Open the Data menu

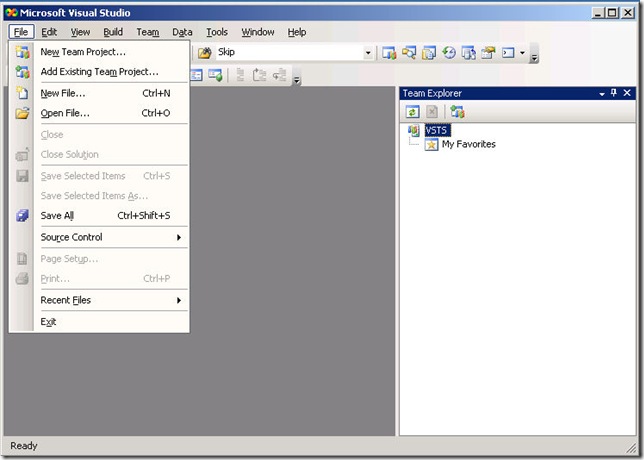182,32
